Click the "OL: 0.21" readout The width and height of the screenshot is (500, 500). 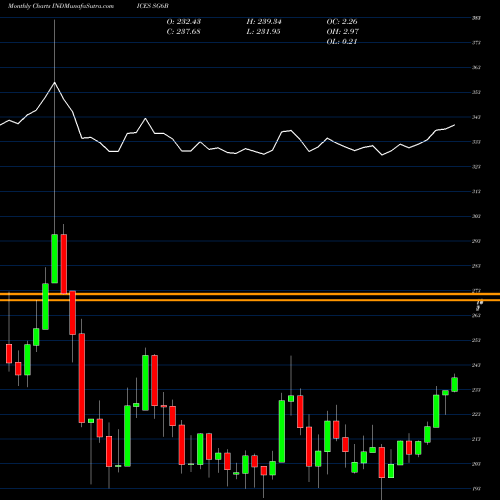pos(342,42)
